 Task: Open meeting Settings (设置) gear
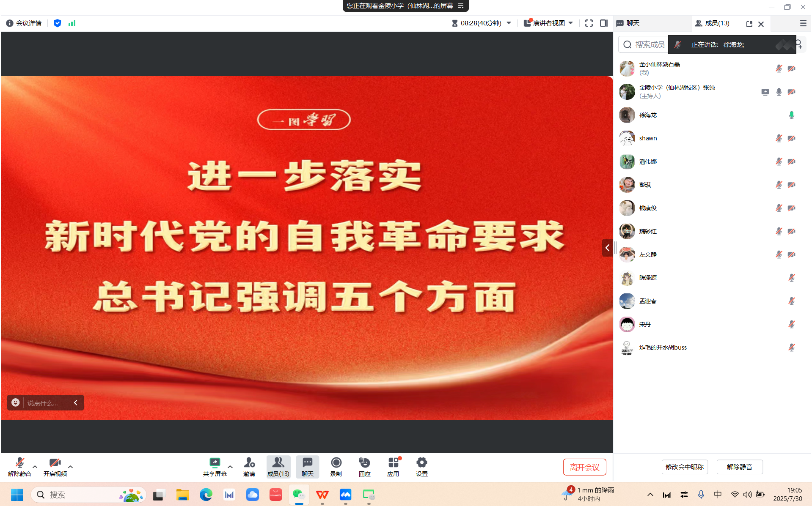coord(421,463)
